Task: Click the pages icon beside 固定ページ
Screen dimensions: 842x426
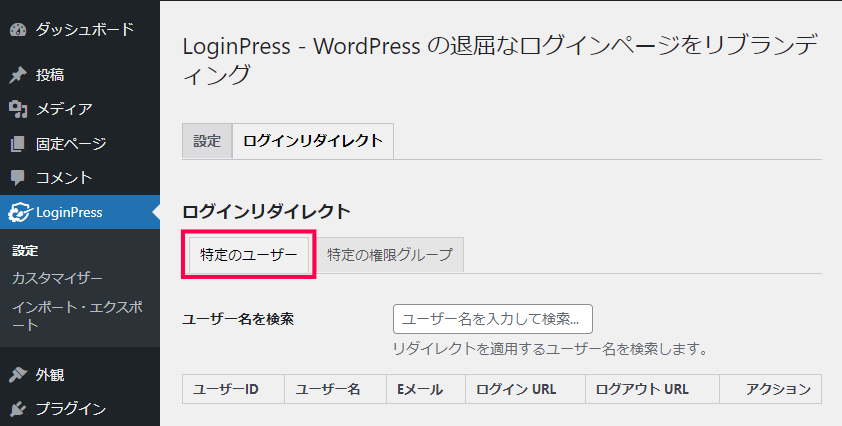Action: click(18, 143)
